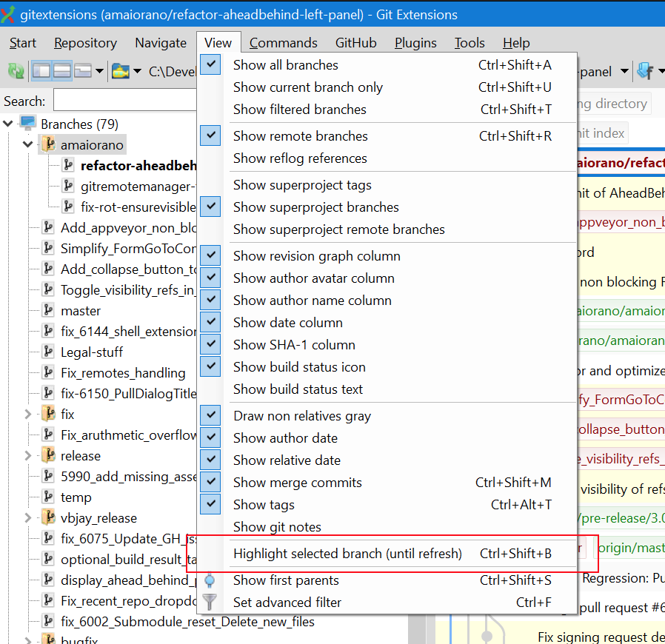The image size is (665, 644).
Task: Open the working directory with the folder icon
Action: pyautogui.click(x=120, y=70)
